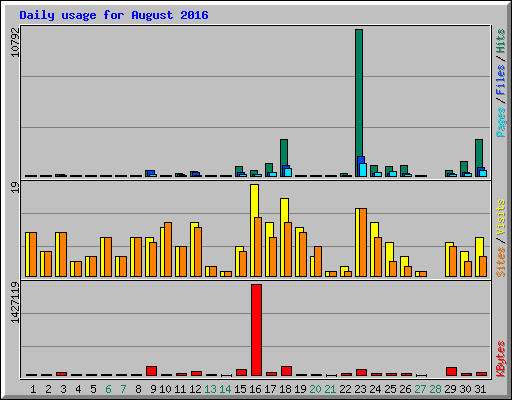This screenshot has width=512, height=400.
Task: Click the green weekend day label '7'
Action: 123,389
